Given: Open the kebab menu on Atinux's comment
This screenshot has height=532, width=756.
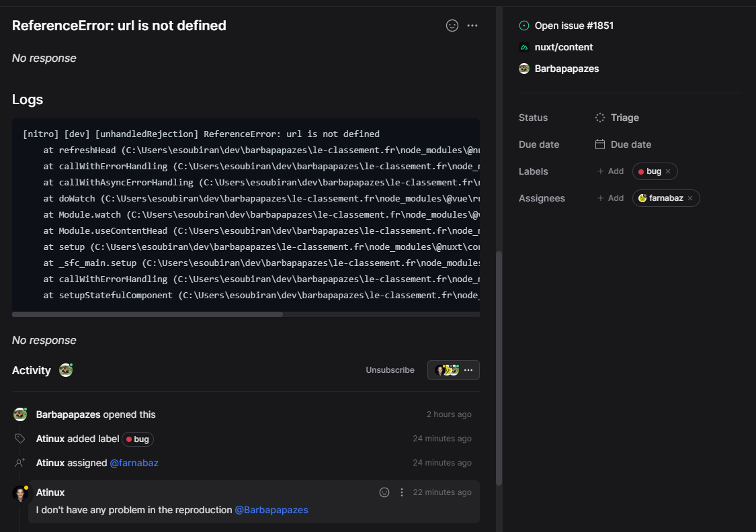Looking at the screenshot, I should point(401,492).
